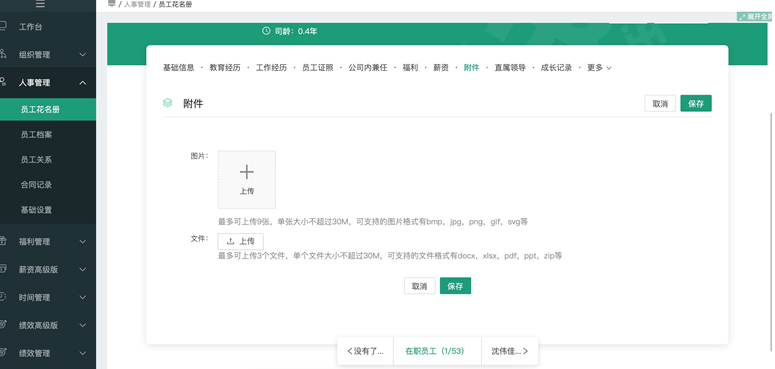
Task: Select the 组织管理 sidebar icon
Action: 2,54
